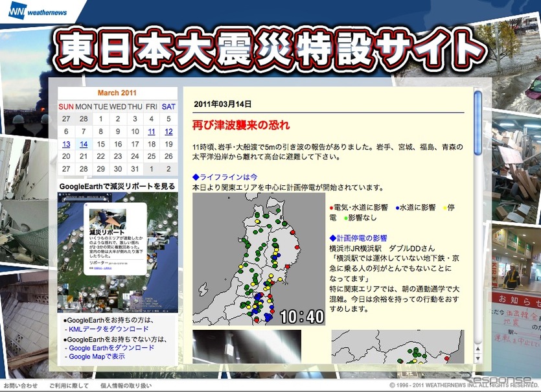Select March 12 calendar date
Image resolution: width=541 pixels, height=392 pixels.
click(x=168, y=132)
